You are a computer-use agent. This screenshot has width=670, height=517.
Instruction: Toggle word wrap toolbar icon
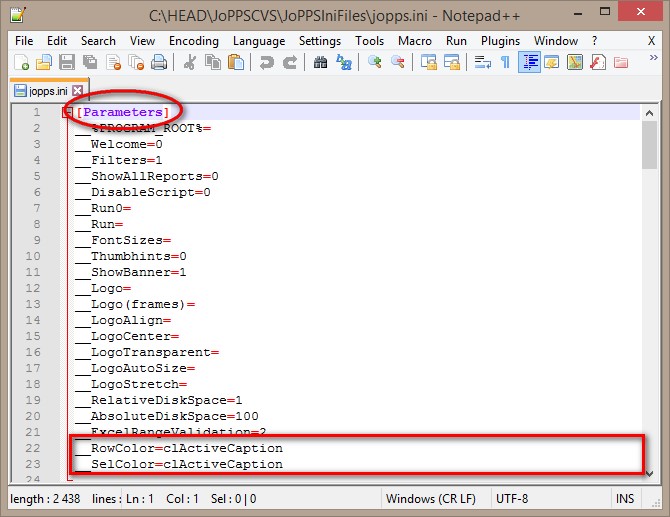(x=483, y=62)
